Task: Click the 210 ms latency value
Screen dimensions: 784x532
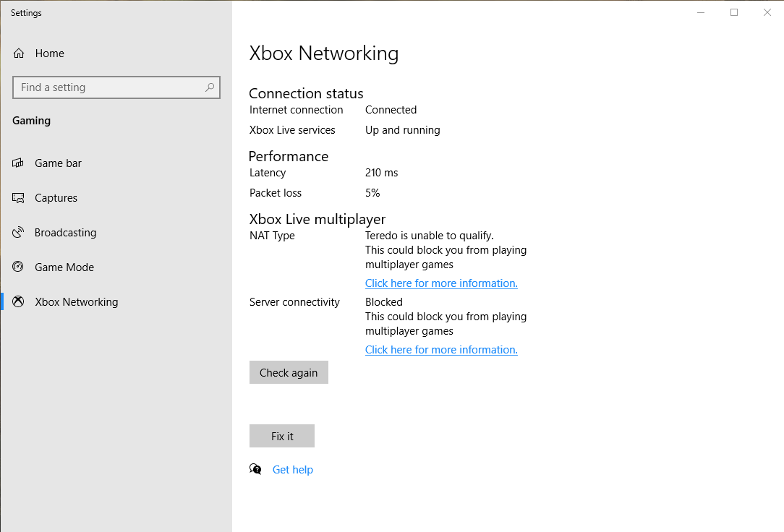Action: pos(381,173)
